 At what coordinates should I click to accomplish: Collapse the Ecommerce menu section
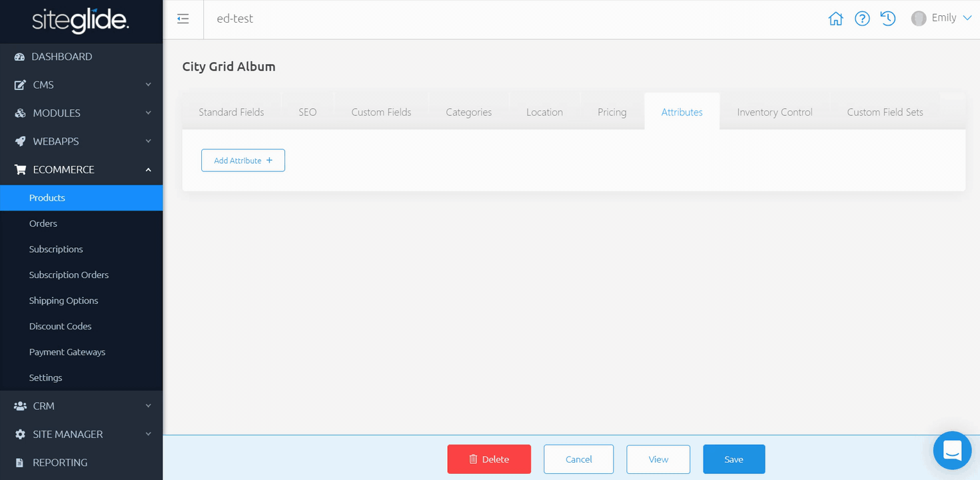[x=81, y=170]
